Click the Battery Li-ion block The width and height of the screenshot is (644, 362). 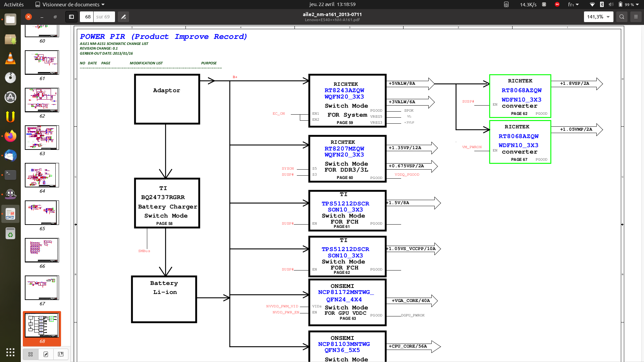tap(164, 299)
